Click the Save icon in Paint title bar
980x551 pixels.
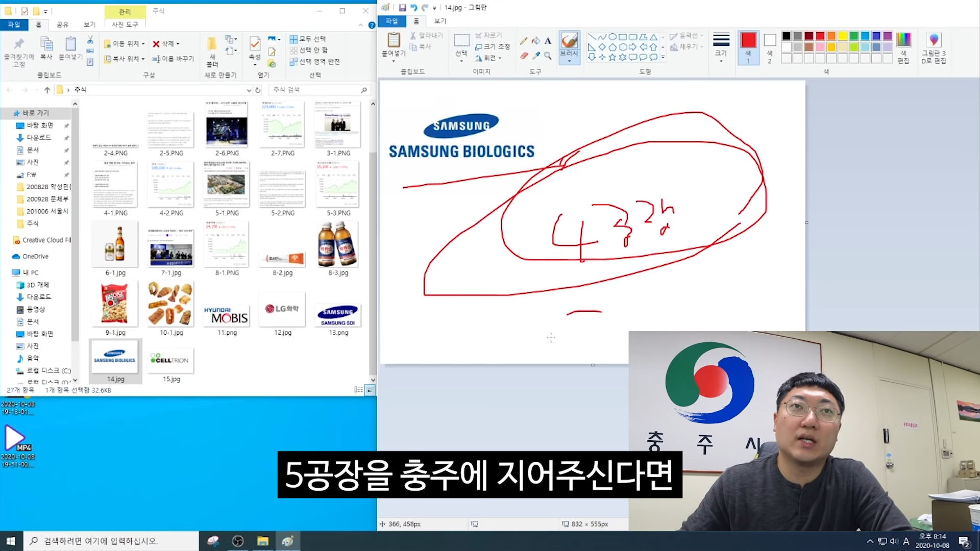pos(402,8)
